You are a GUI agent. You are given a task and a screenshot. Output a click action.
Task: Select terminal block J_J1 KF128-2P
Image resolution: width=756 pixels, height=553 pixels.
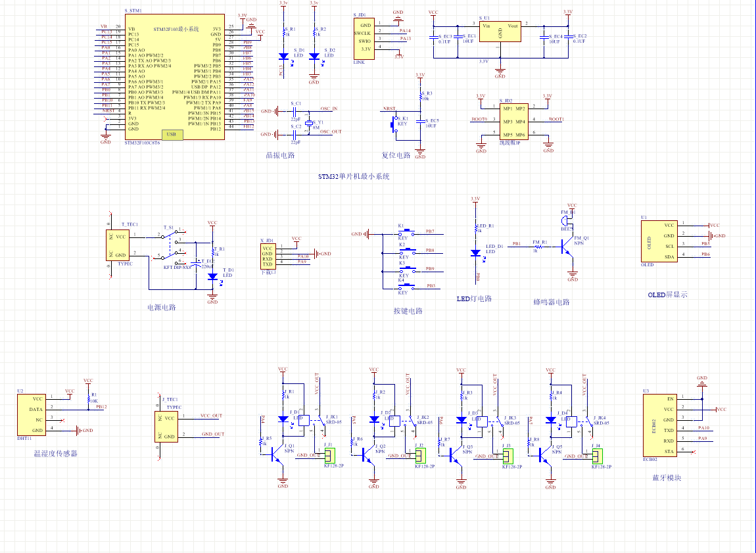click(330, 455)
